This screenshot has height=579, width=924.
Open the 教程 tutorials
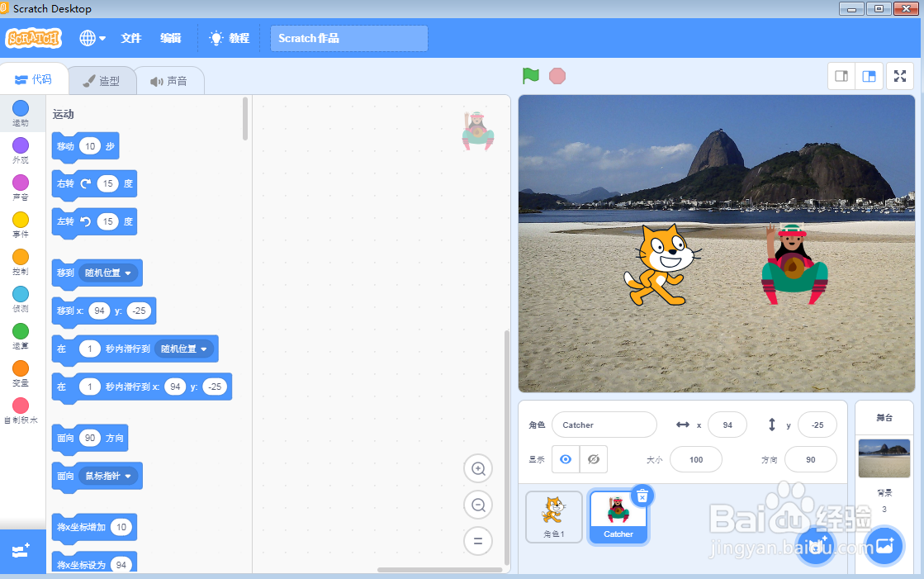click(230, 38)
